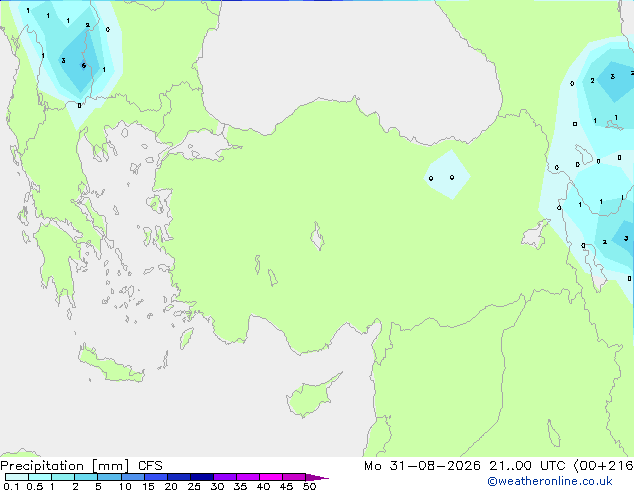Pick the 15–20 mm legend color box
The image size is (634, 490).
[x=156, y=477]
